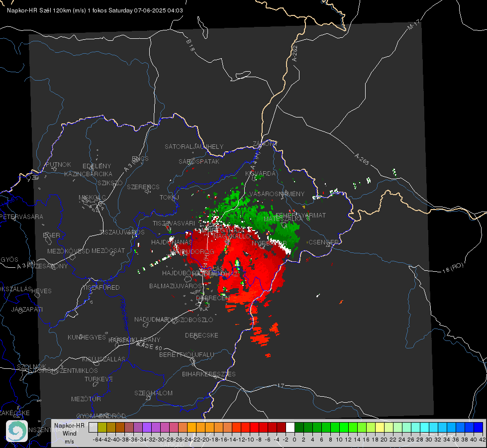Viewport: 487px width, 448px height.
Task: Click the JÁSZAPÁTI town label
Action: click(x=27, y=309)
